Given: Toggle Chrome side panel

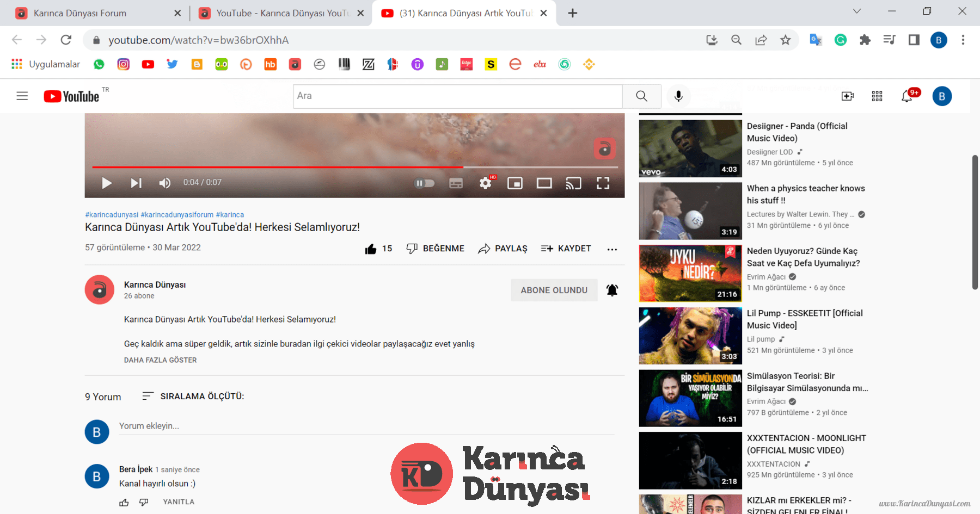Looking at the screenshot, I should pyautogui.click(x=914, y=40).
